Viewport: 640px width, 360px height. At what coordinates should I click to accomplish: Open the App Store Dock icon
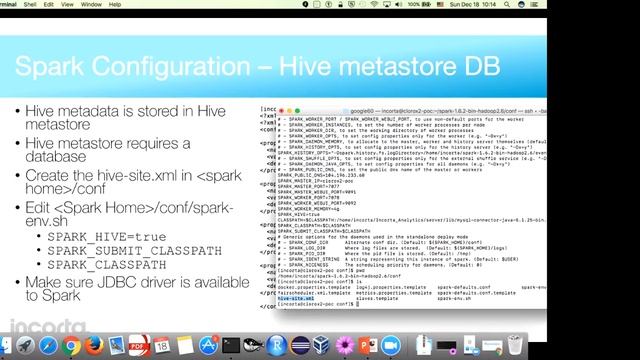(x=208, y=346)
